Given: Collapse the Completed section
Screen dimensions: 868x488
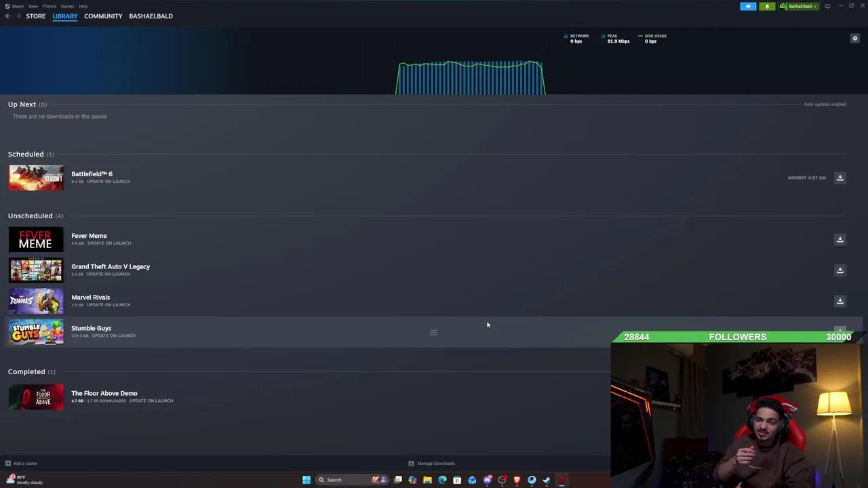Looking at the screenshot, I should coord(27,371).
